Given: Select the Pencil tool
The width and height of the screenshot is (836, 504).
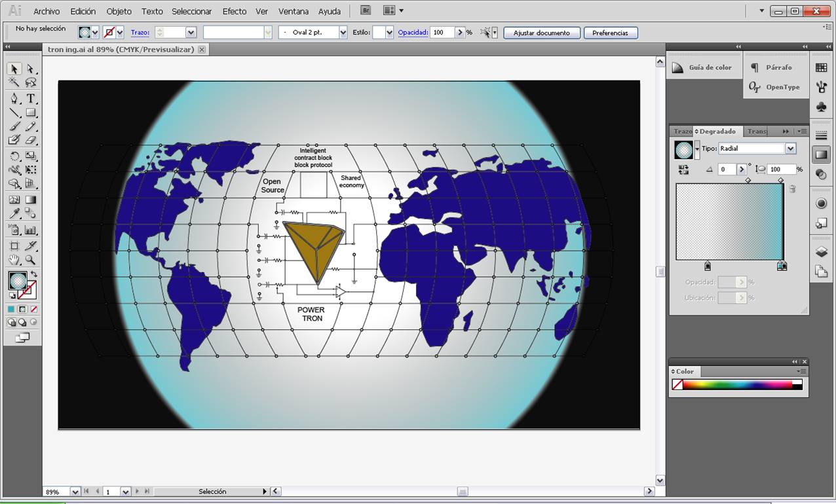Looking at the screenshot, I should pyautogui.click(x=30, y=126).
